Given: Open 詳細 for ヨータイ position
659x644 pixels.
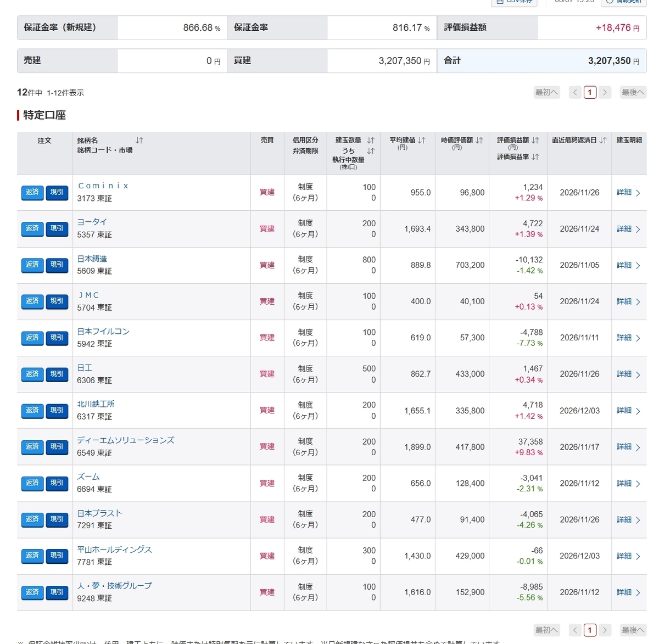Looking at the screenshot, I should (x=628, y=229).
